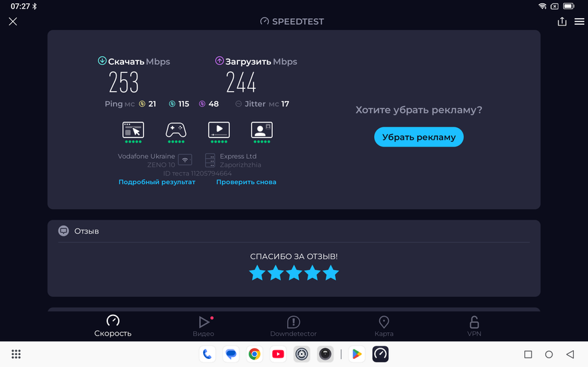588x367 pixels.
Task: Switch to the Видео tab
Action: click(203, 326)
